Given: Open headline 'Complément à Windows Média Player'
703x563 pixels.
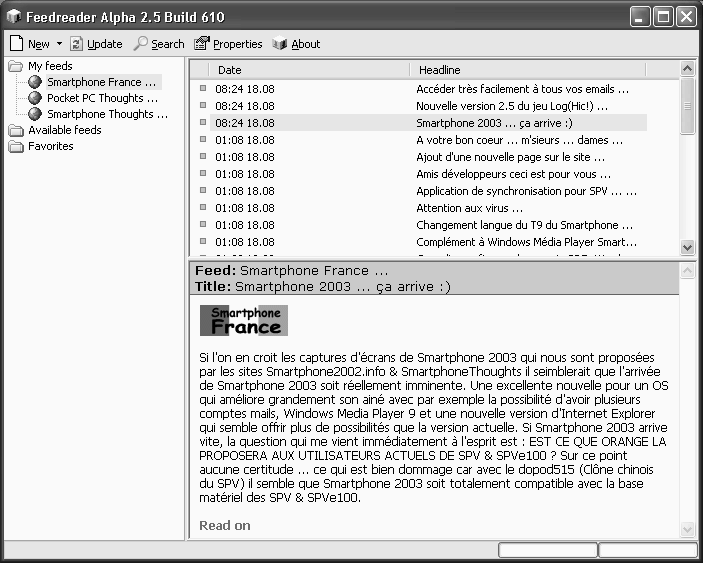Looking at the screenshot, I should point(527,243).
